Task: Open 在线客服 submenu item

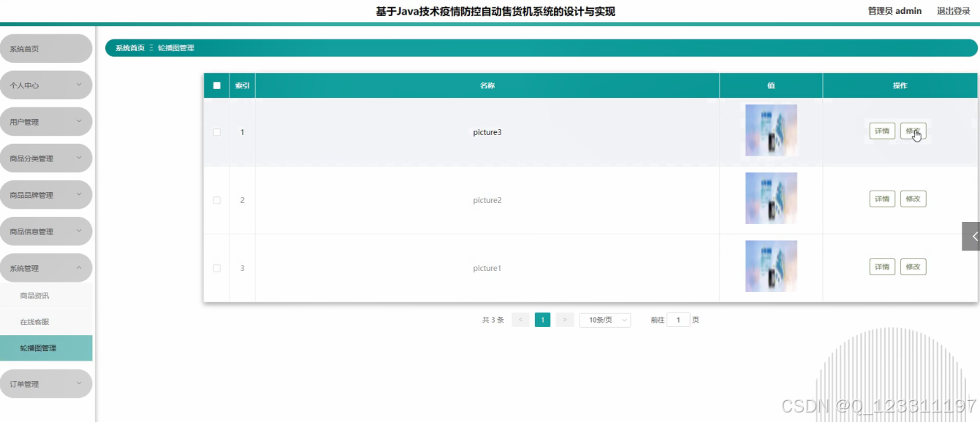Action: pos(46,322)
